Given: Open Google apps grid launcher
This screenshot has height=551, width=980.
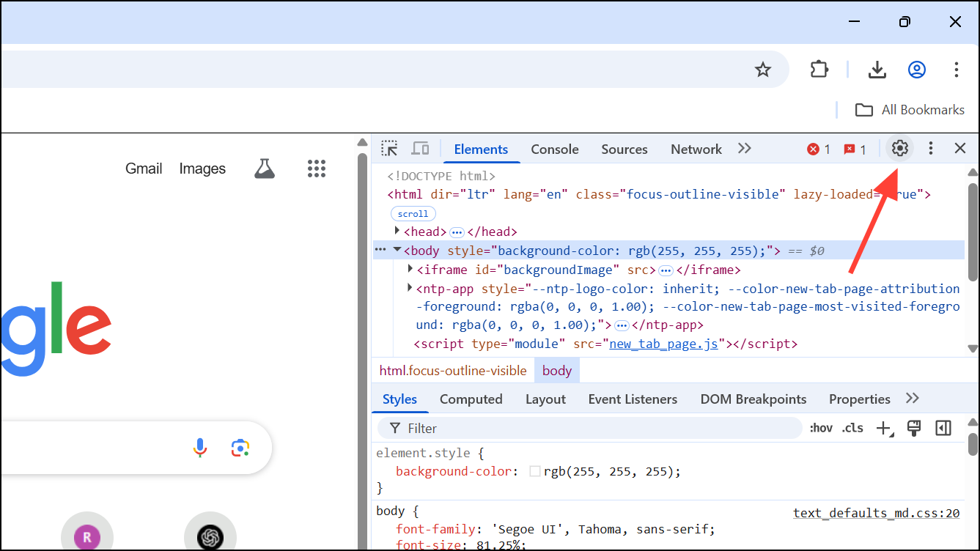Looking at the screenshot, I should [x=316, y=169].
